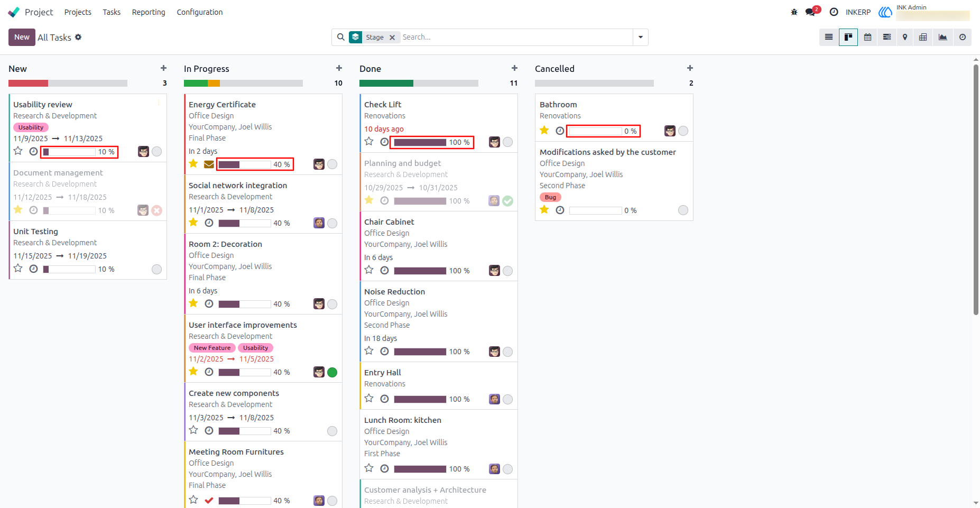Toggle priority star on Energy Certificate
Viewport: 980px width, 508px height.
pyautogui.click(x=193, y=164)
